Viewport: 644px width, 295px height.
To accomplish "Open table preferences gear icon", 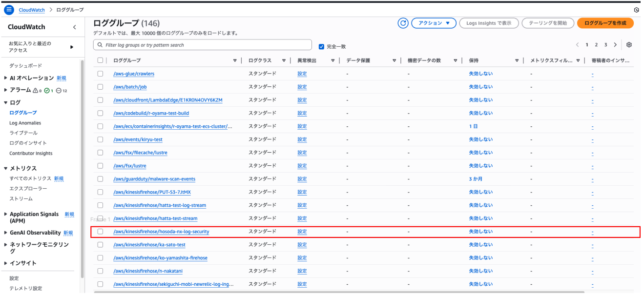I will (629, 45).
